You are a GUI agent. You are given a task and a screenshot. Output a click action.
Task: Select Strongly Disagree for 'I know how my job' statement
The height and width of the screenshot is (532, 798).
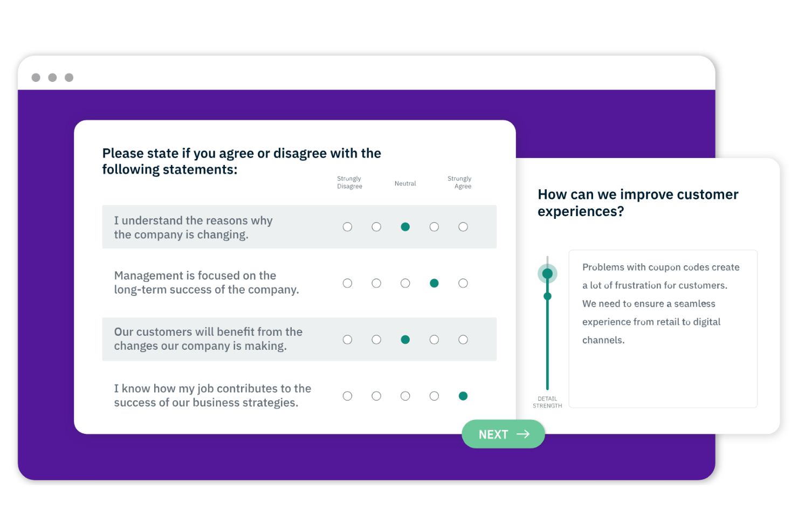[x=347, y=396]
